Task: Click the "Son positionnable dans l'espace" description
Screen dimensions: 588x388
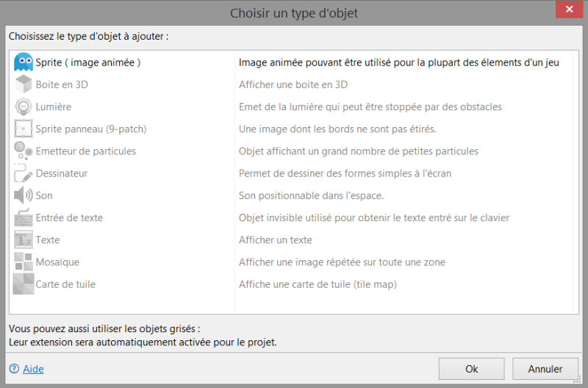Action: point(311,195)
